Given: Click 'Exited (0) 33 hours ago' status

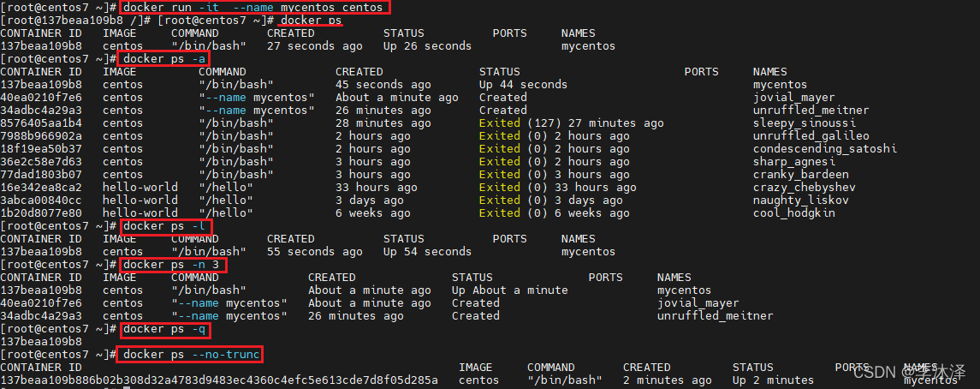Looking at the screenshot, I should tap(557, 187).
